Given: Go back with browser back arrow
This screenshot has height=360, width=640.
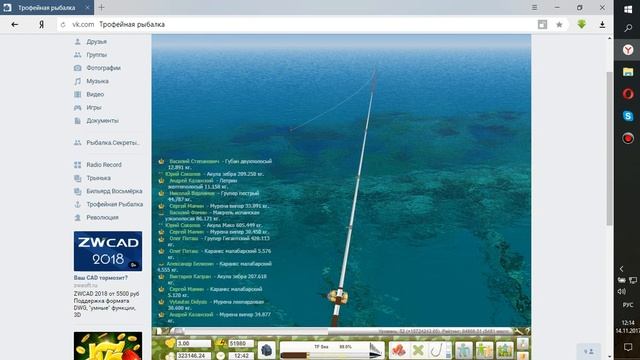Looking at the screenshot, I should click(x=15, y=25).
